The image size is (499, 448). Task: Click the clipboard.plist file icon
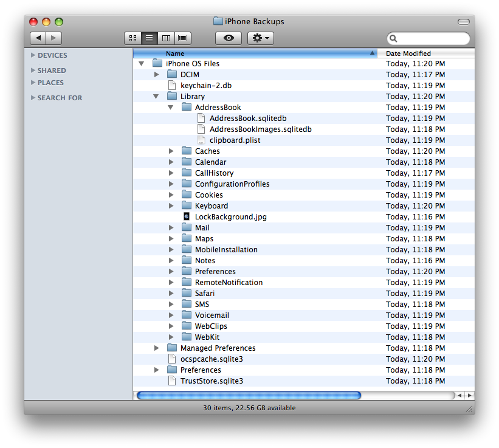201,140
